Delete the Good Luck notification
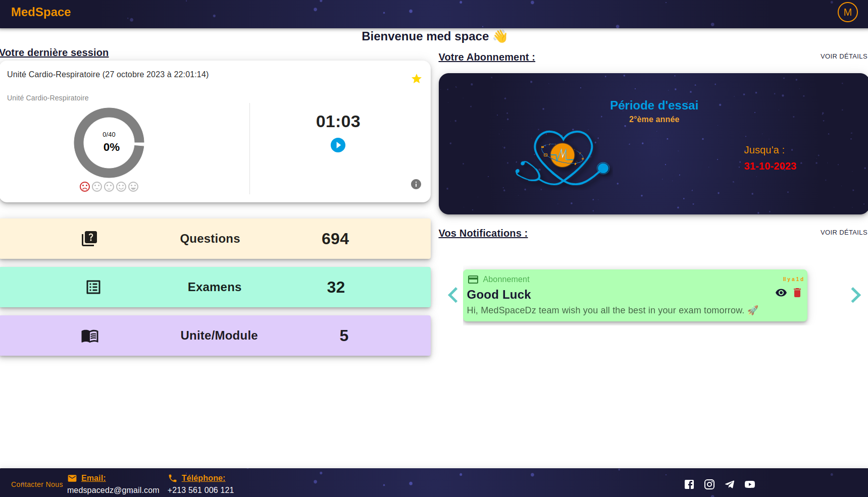Screen dimensions: 868x497 (x=797, y=293)
